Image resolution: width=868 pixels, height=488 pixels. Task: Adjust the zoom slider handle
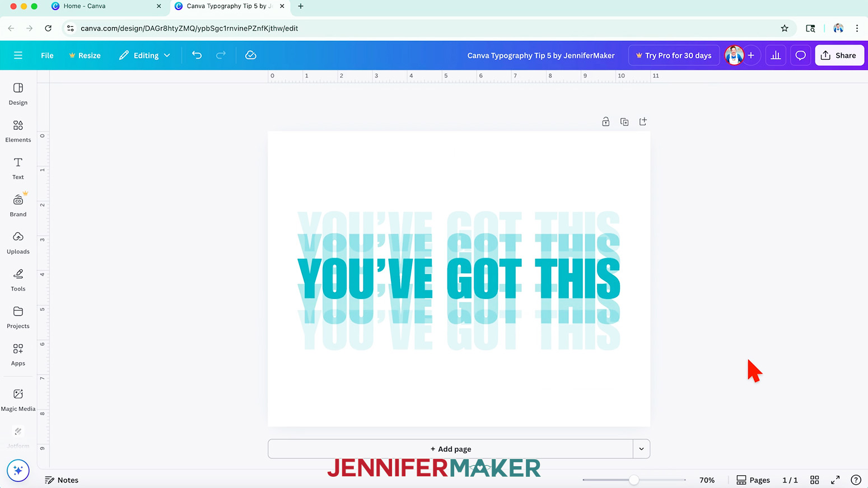(x=634, y=480)
